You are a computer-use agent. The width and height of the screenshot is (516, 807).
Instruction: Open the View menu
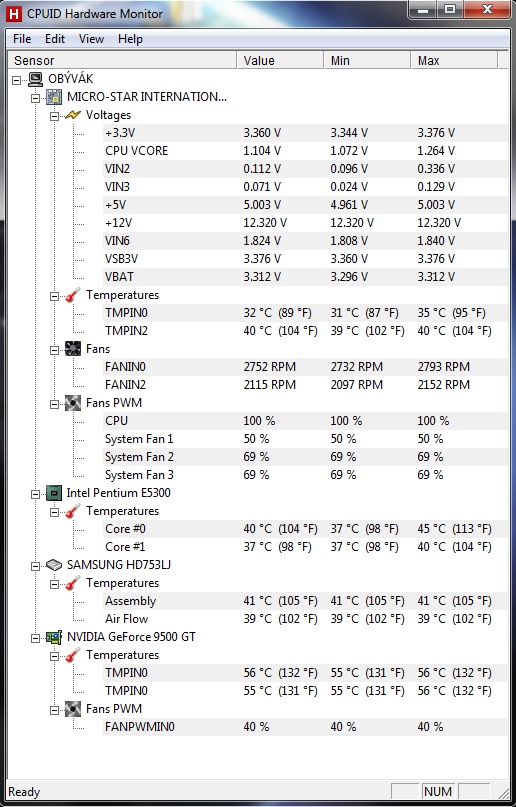[x=91, y=39]
